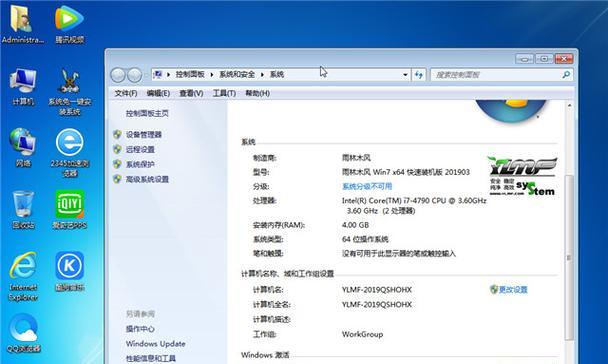
Task: Open Windows Update link in sidebar
Action: (x=155, y=343)
